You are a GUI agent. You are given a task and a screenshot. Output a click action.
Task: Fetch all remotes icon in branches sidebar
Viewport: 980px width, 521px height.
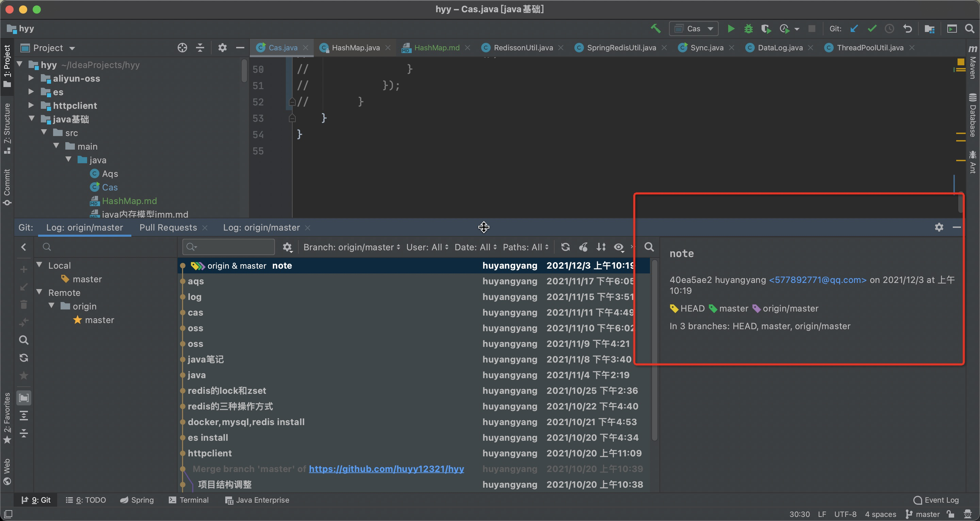click(x=23, y=358)
